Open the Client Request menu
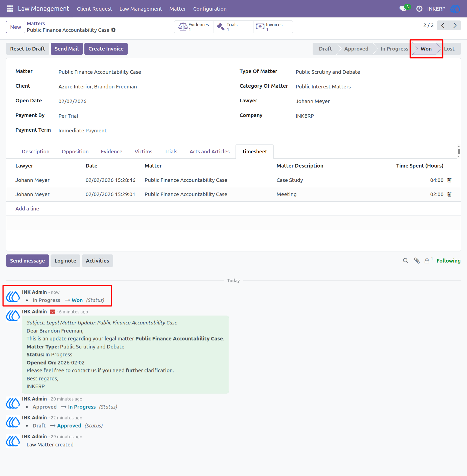 95,9
